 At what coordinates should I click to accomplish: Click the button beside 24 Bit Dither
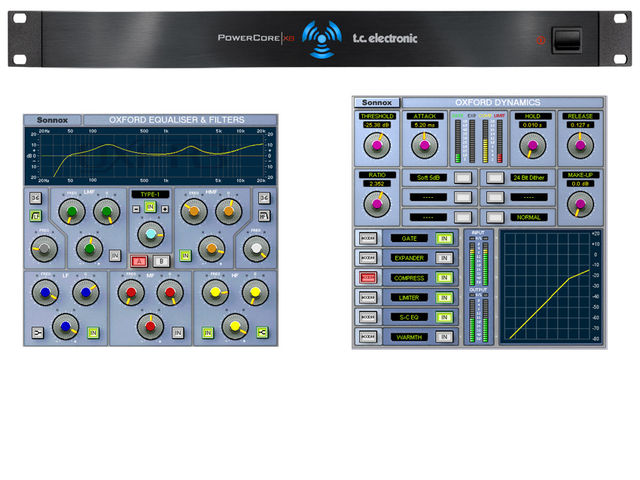tap(495, 178)
